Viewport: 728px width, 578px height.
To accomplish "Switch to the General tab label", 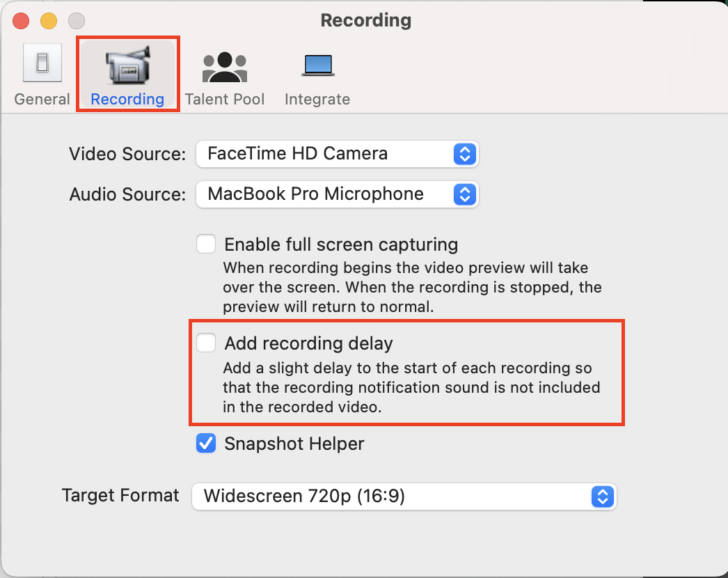I will coord(42,99).
